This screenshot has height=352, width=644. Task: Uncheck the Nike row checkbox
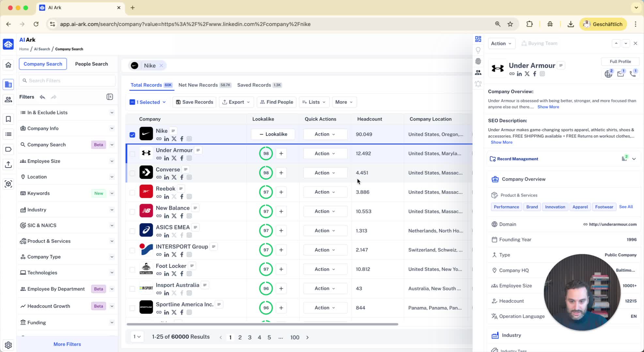(x=132, y=135)
